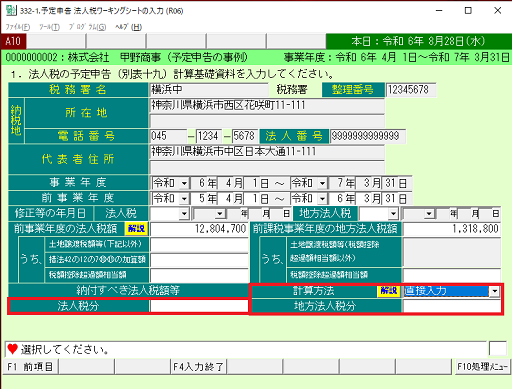
Task: Click the 土地譲渡税額等(下記以外) input field
Action: tap(199, 244)
